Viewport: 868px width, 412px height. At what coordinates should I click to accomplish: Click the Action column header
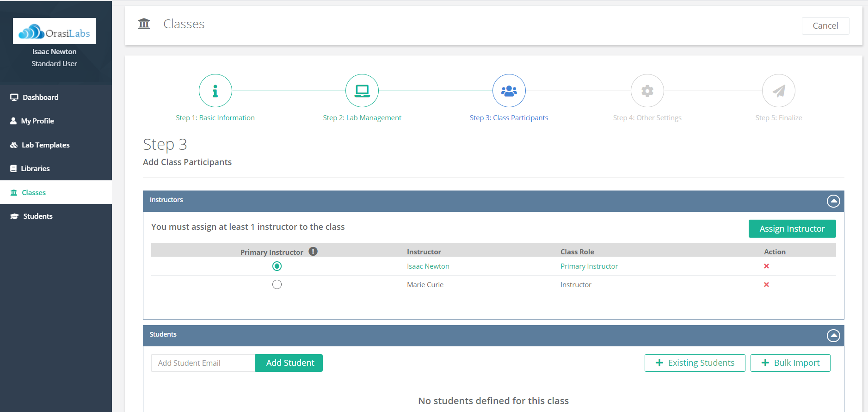775,252
